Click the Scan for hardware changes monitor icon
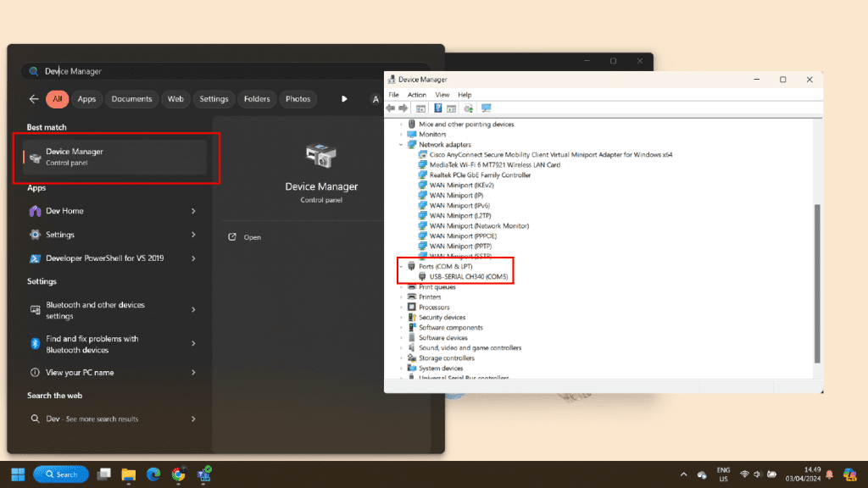Screen dimensions: 868x488 pos(486,108)
